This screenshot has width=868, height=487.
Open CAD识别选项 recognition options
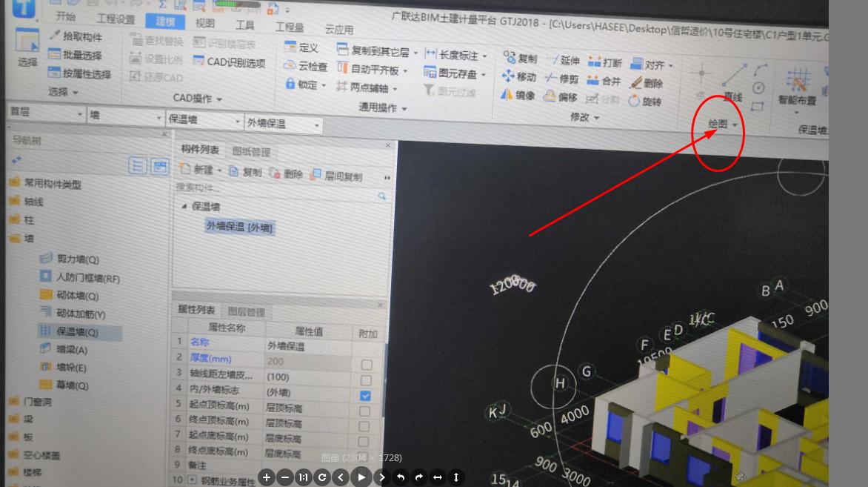click(229, 62)
